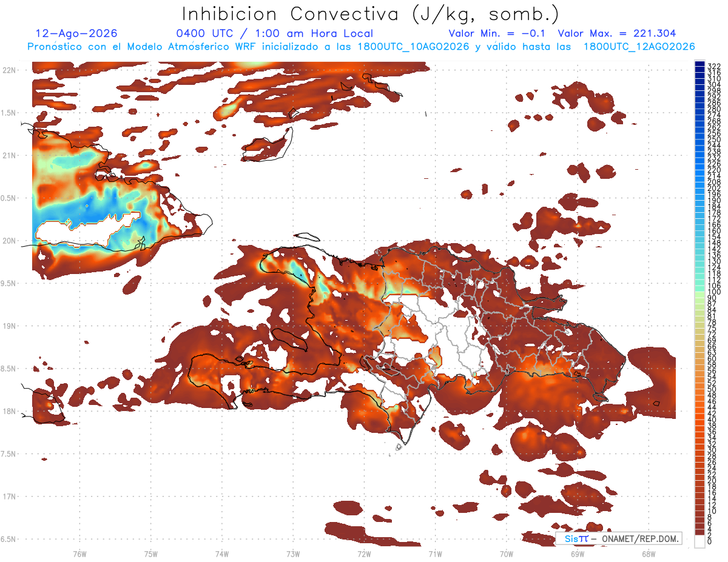The width and height of the screenshot is (728, 562).
Task: Click the 73W longitude label
Action: click(x=293, y=553)
